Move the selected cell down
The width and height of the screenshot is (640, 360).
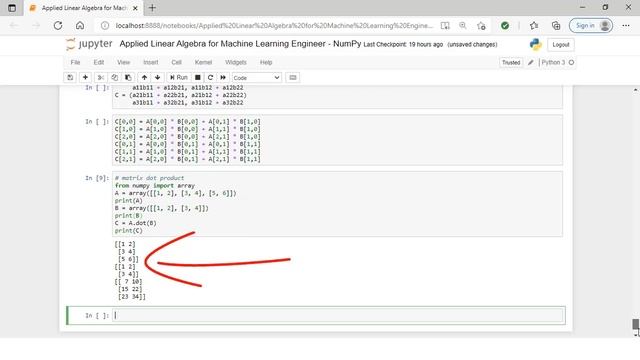tap(158, 78)
